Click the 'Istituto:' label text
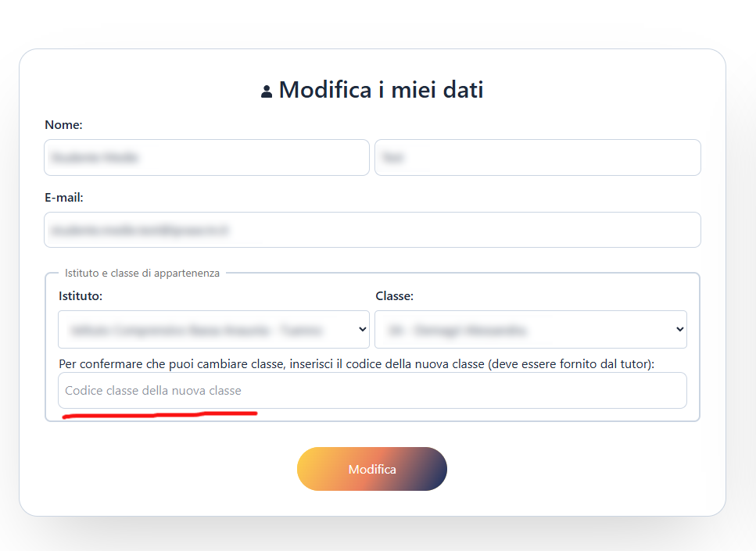Image resolution: width=756 pixels, height=551 pixels. click(81, 296)
